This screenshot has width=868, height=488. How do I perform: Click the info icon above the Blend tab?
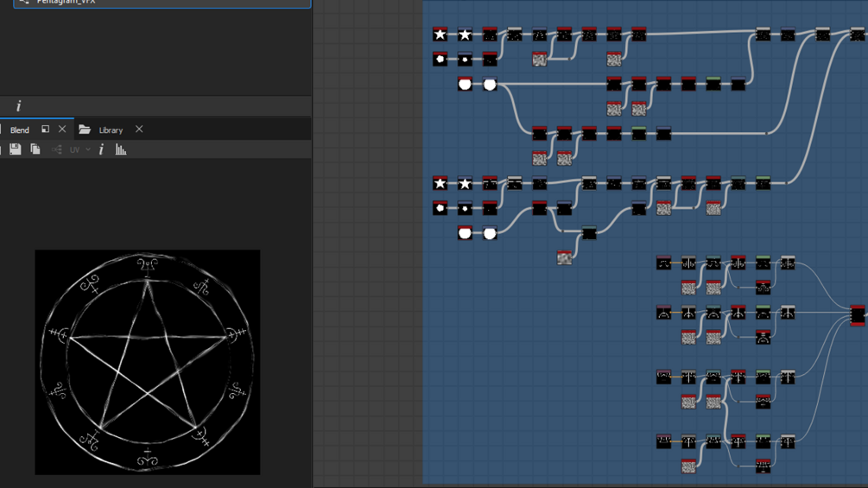(18, 105)
